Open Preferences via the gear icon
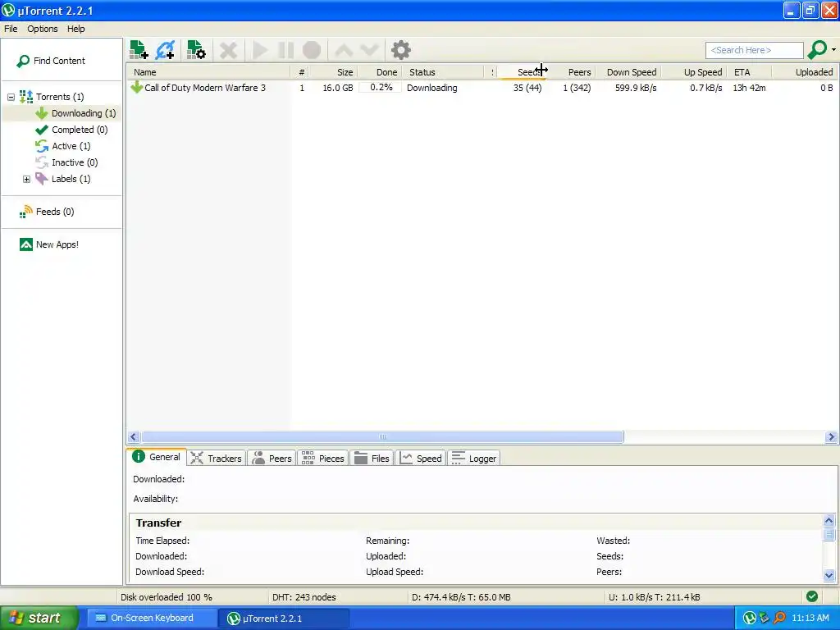The height and width of the screenshot is (630, 840). [x=400, y=50]
